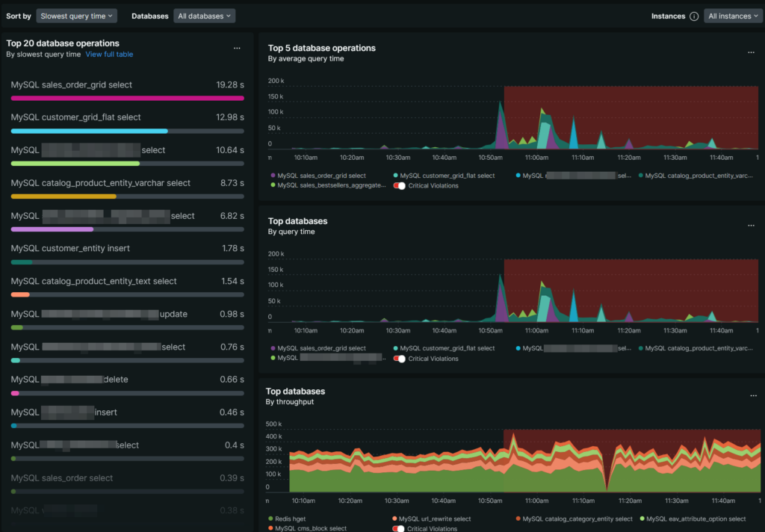The height and width of the screenshot is (532, 765).
Task: Open the ellipsis menu on Top 20 database operations
Action: click(x=237, y=47)
